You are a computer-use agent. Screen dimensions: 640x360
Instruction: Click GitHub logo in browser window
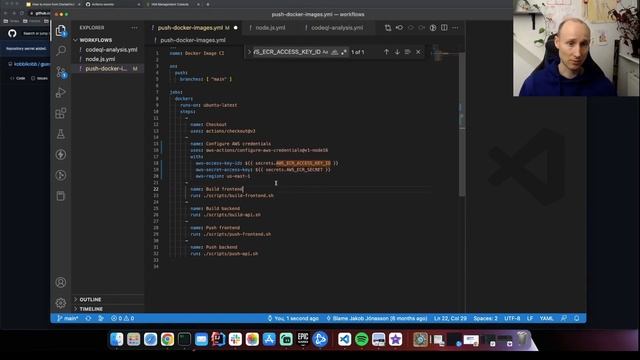click(12, 33)
